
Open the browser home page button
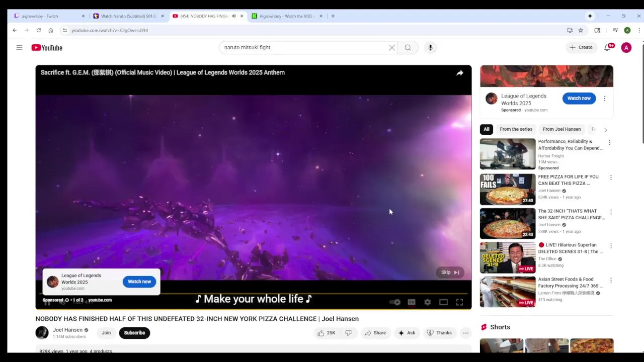point(51,30)
